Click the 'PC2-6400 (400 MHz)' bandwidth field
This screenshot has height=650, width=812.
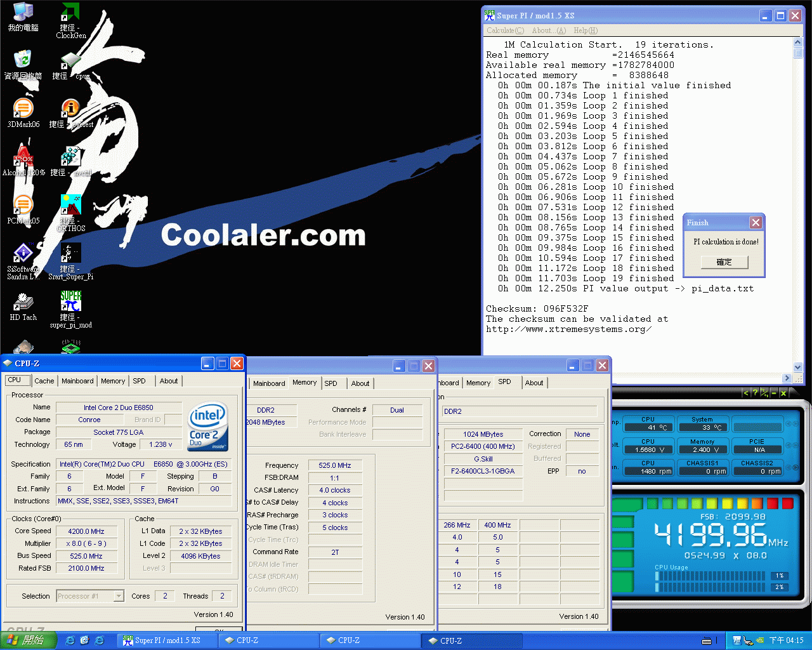click(483, 446)
